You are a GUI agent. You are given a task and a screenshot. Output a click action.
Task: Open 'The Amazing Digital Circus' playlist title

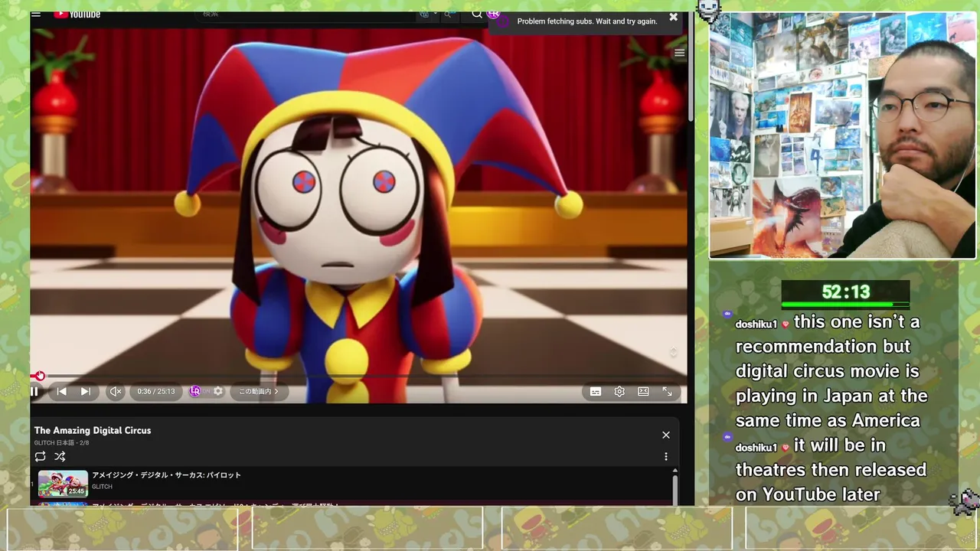[93, 431]
